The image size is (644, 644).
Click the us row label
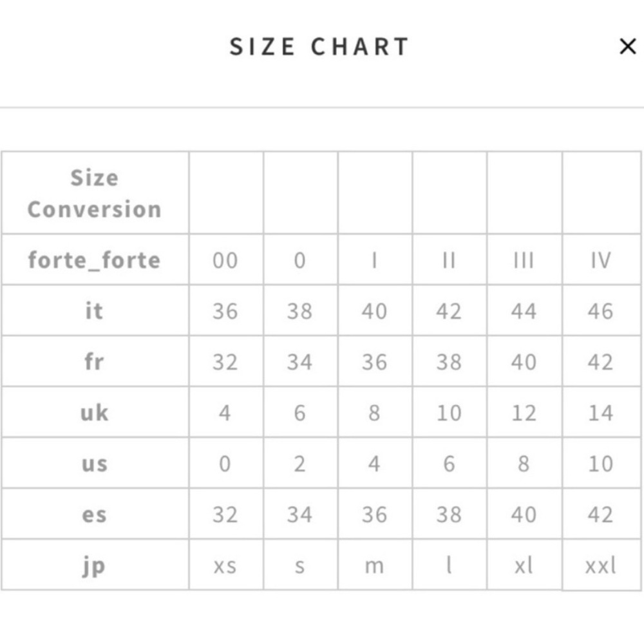click(94, 464)
